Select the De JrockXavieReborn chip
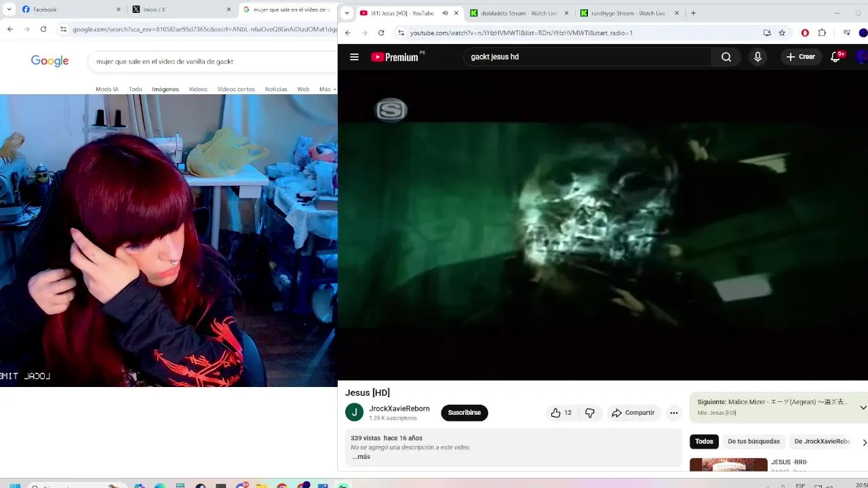This screenshot has height=488, width=868. [822, 441]
